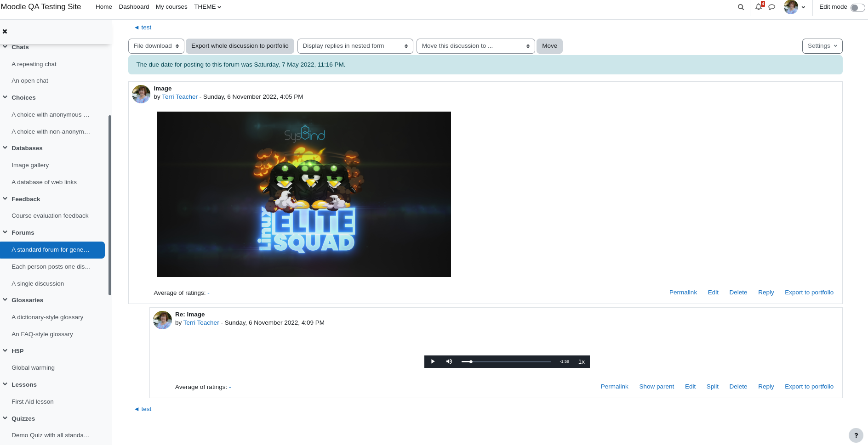
Task: Open Display replies in nested form dropdown
Action: pos(355,46)
